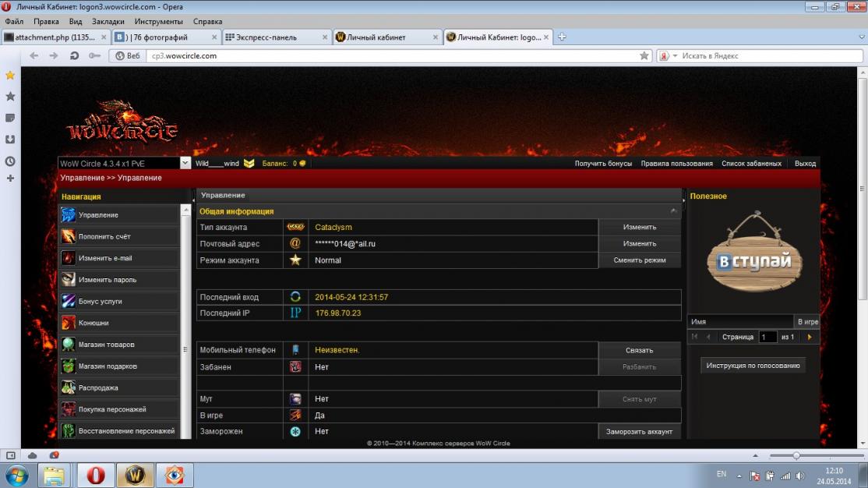Click the zoom slider in status bar

(796, 455)
